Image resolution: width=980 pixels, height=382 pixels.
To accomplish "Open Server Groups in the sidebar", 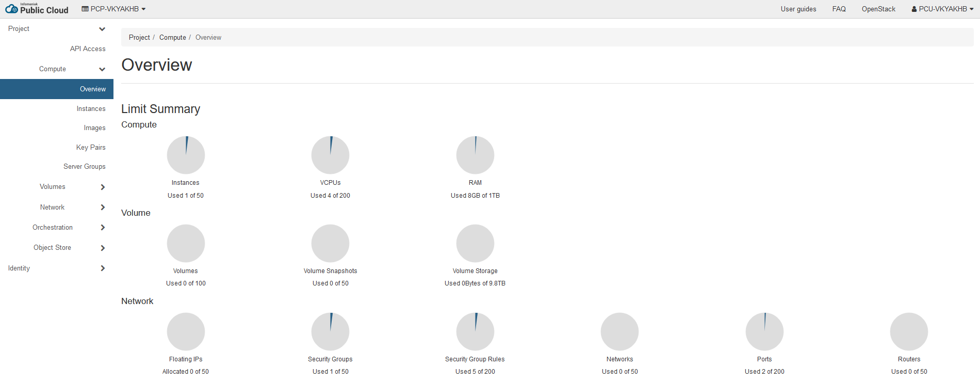I will 85,167.
